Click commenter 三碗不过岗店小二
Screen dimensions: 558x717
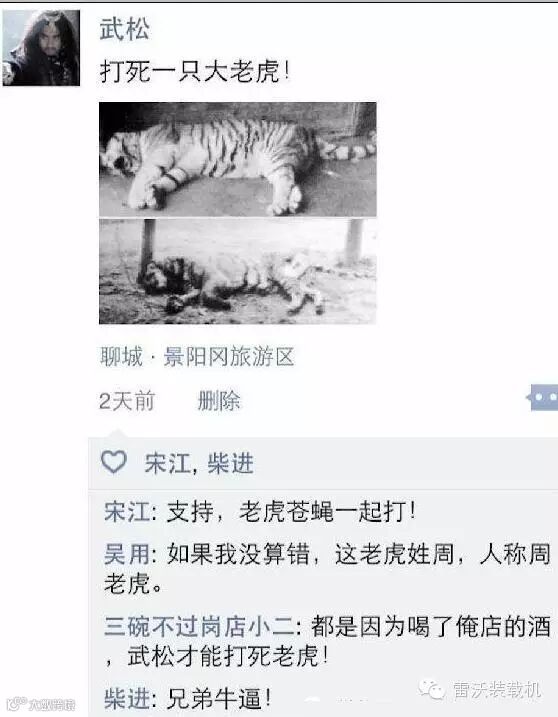click(x=199, y=626)
